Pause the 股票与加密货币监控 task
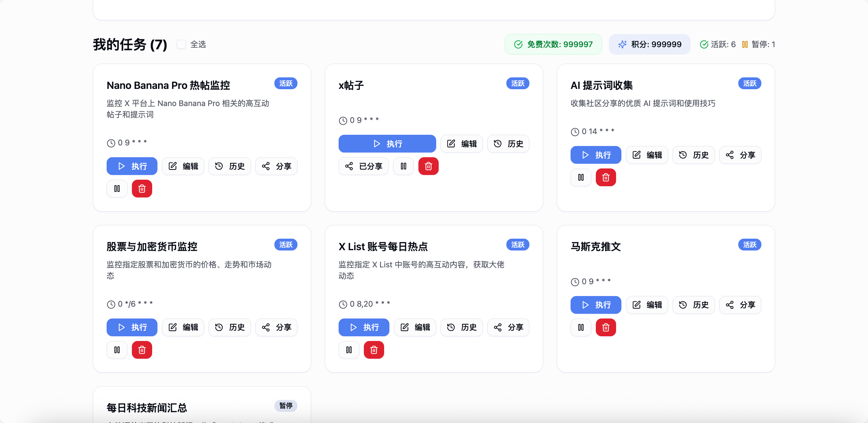 pos(117,349)
